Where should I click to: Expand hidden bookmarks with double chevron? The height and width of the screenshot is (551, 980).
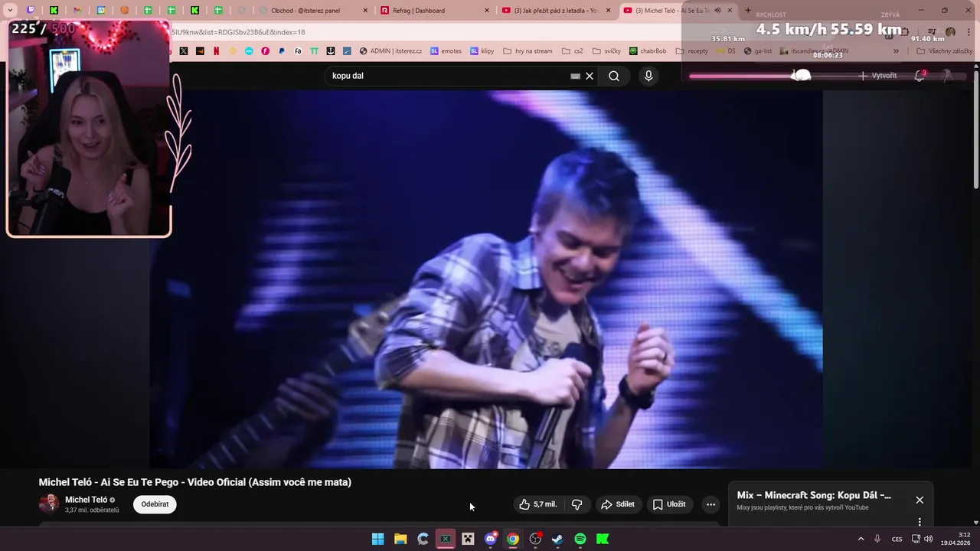897,51
